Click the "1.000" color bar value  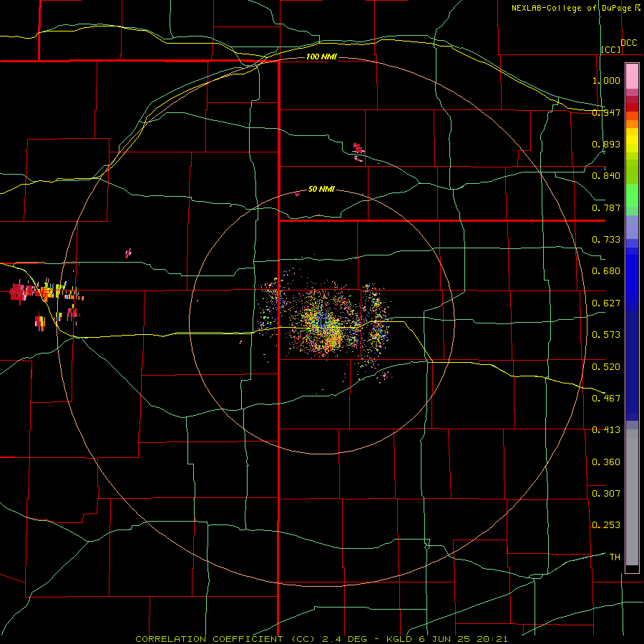[x=606, y=80]
